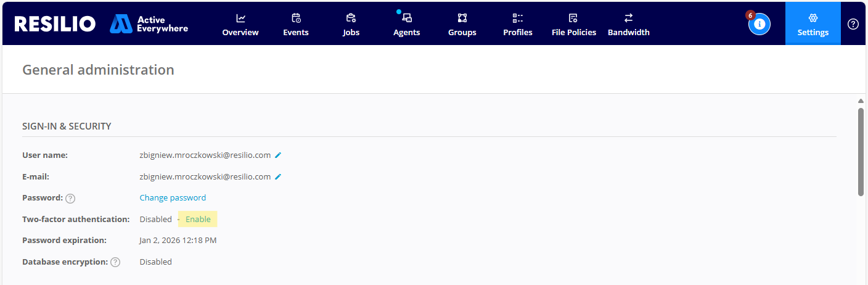868x285 pixels.
Task: Open the help question mark icon
Action: 853,24
